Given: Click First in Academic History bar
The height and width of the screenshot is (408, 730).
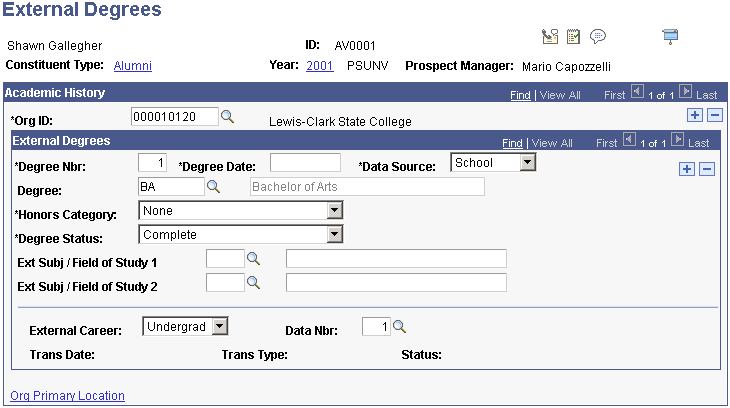Looking at the screenshot, I should tap(615, 95).
